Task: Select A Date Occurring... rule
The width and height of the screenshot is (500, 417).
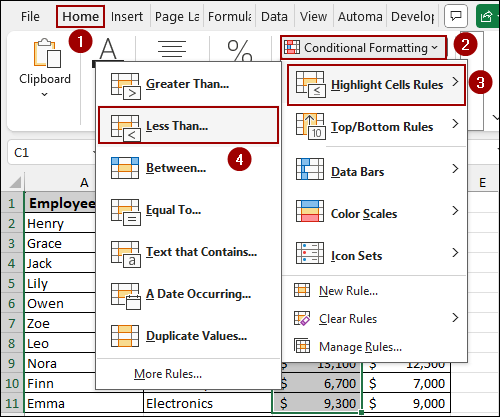Action: pyautogui.click(x=188, y=294)
